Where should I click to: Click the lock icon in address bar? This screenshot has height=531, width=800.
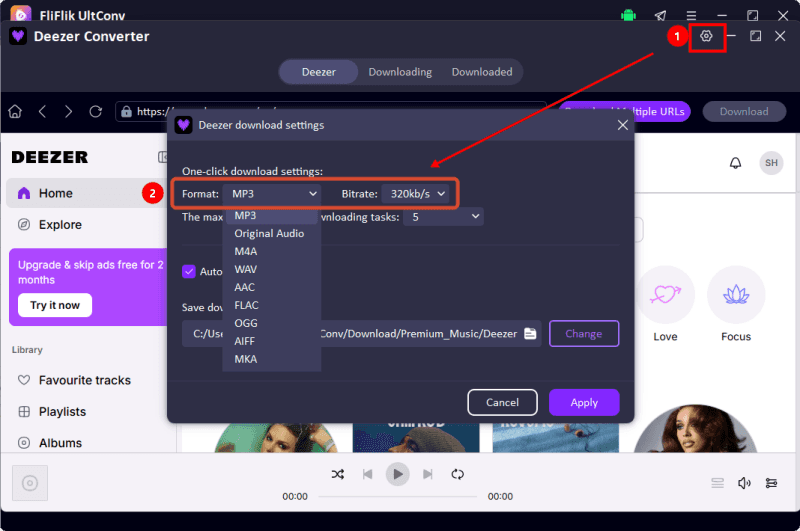pos(126,112)
